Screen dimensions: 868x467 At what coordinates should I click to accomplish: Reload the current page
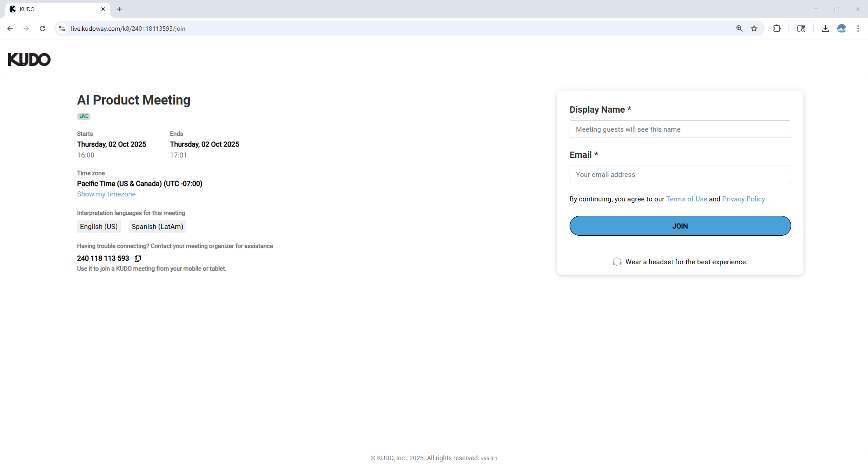click(x=42, y=29)
